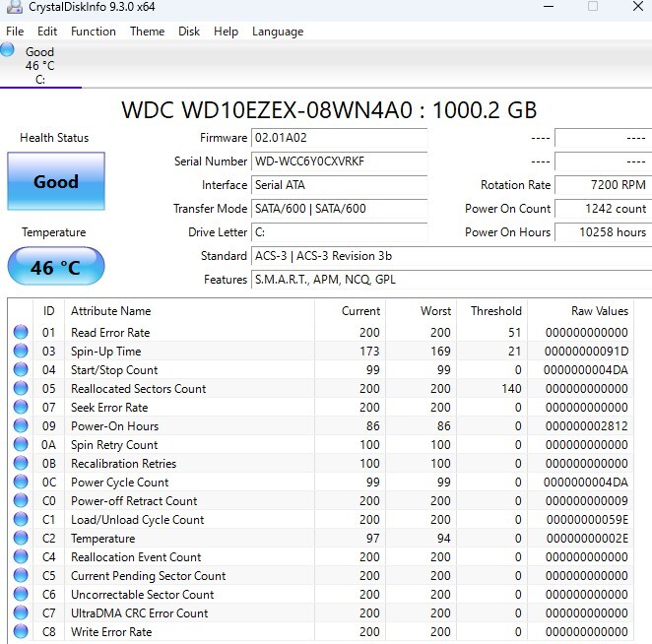Open the Disk menu
This screenshot has height=644, width=652.
(189, 32)
